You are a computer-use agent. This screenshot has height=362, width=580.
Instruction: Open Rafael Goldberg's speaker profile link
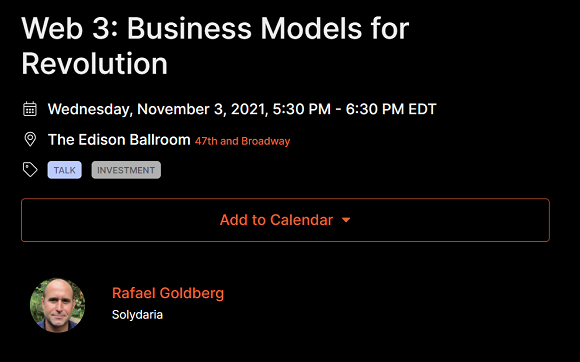coord(168,293)
